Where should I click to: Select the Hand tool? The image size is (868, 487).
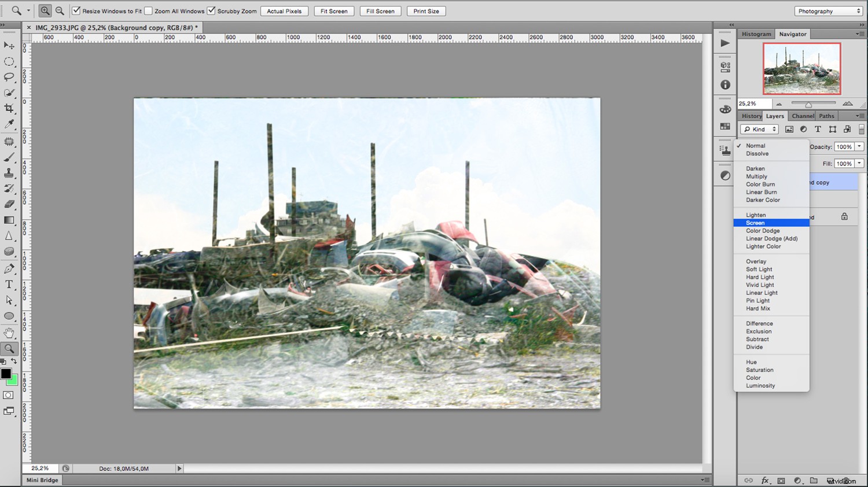[9, 333]
